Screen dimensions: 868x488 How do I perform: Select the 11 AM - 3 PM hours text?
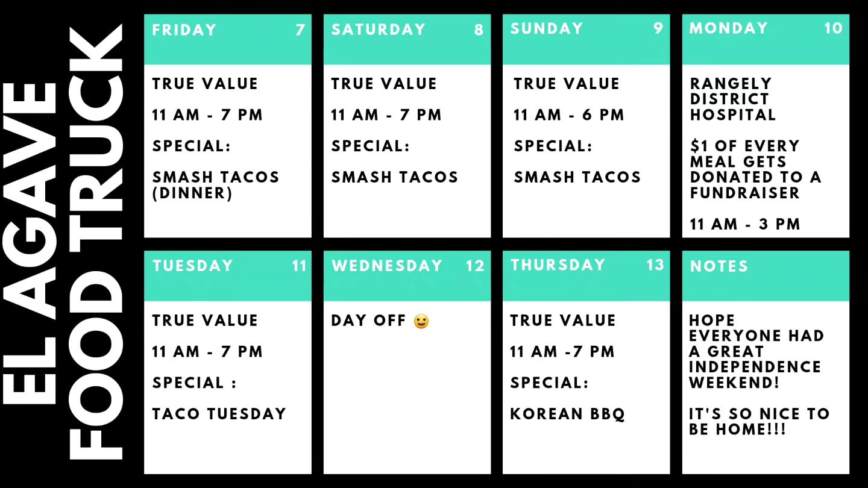(x=745, y=224)
